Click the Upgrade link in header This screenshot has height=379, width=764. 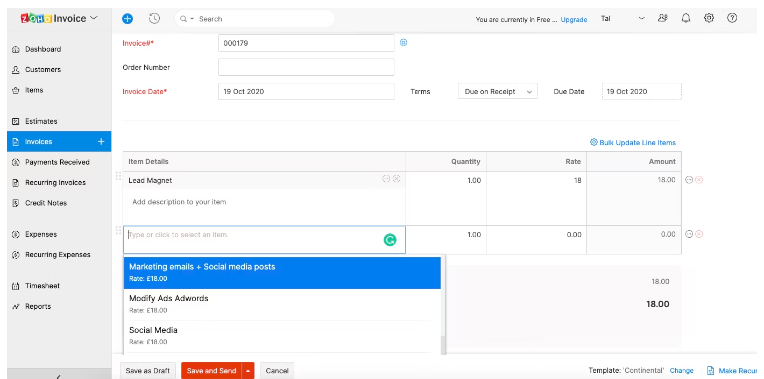[x=573, y=19]
